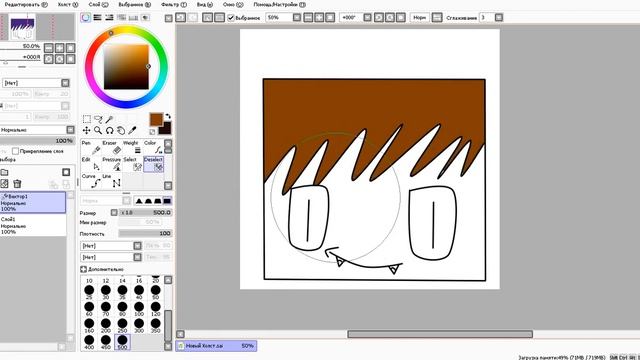Open the size multiplier dropdown next to Размер
This screenshot has width=640, height=360.
tap(114, 213)
